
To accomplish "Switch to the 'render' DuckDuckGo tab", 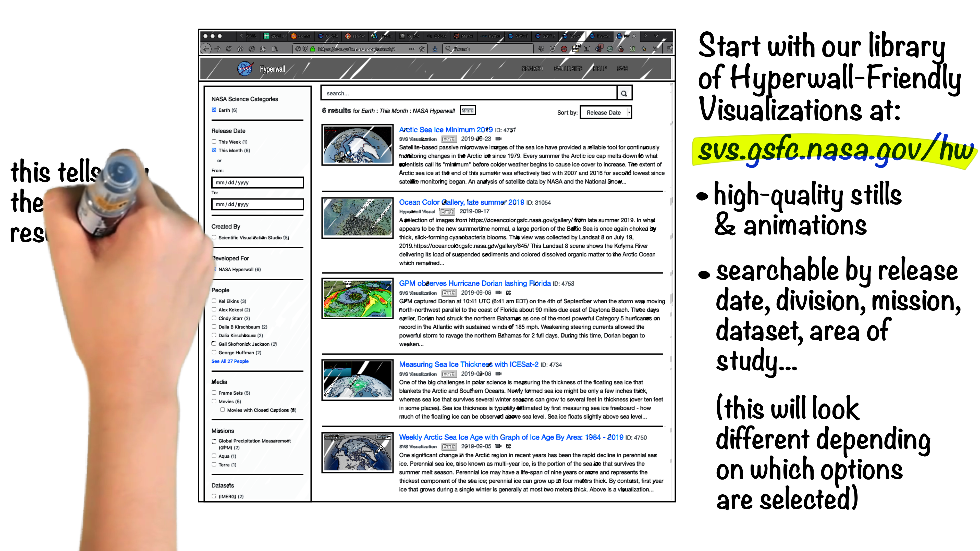I will (355, 36).
